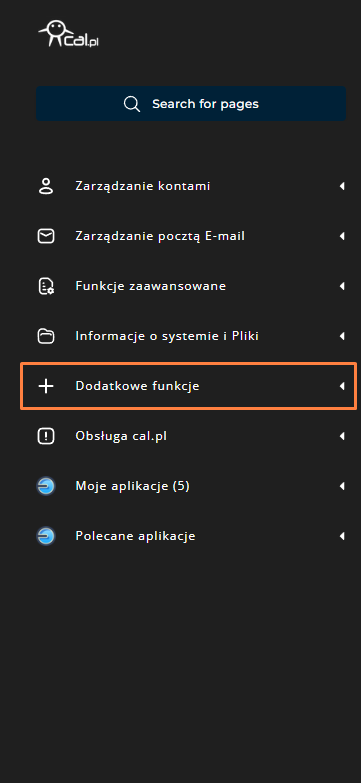Click the envelope icon for E-mail management
Viewport: 361px width, 783px height.
[46, 236]
